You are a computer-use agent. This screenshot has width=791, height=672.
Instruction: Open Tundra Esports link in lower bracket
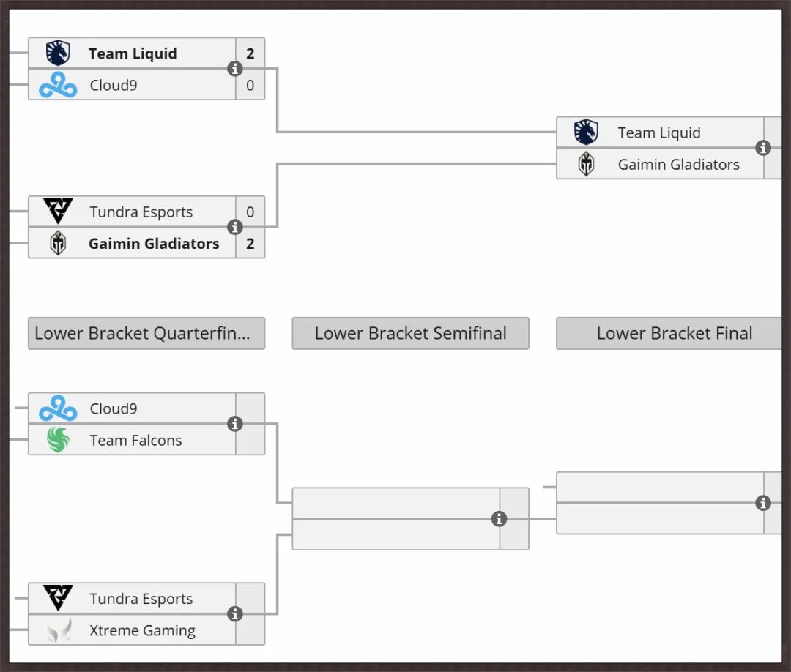click(x=141, y=598)
